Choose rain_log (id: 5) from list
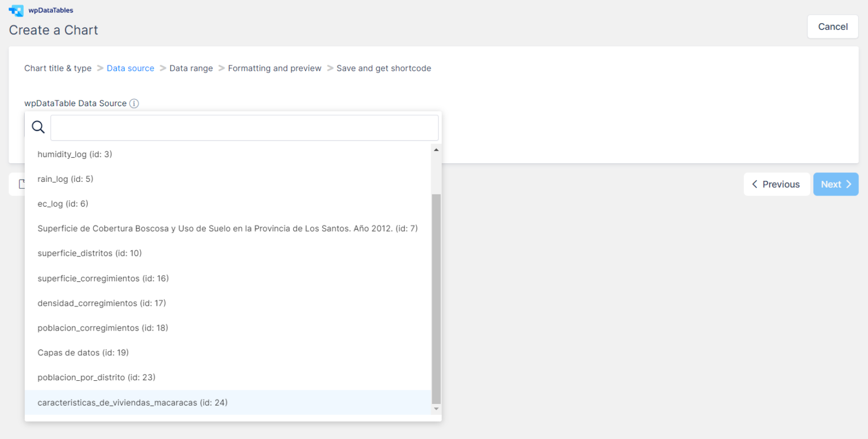Image resolution: width=868 pixels, height=439 pixels. [65, 179]
